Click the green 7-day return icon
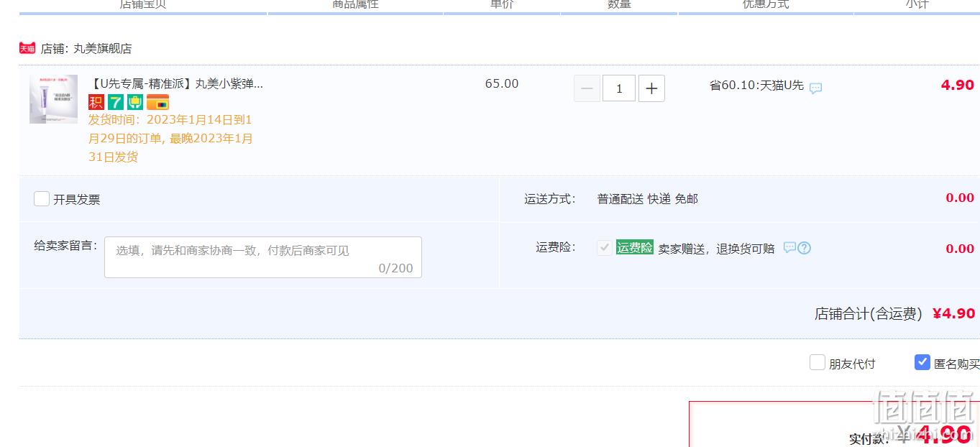 click(116, 102)
